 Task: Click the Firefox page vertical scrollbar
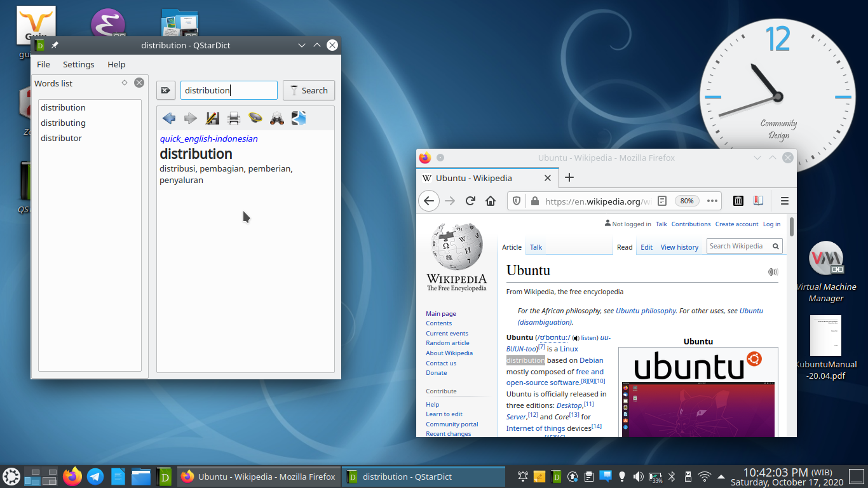pyautogui.click(x=792, y=227)
